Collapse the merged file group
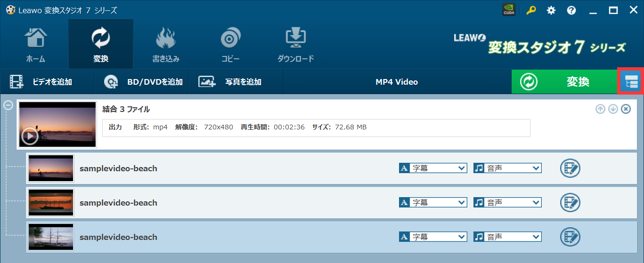This screenshot has height=263, width=644. point(8,105)
